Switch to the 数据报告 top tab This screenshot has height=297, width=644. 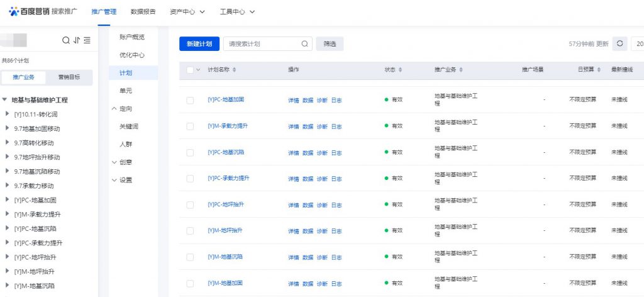point(143,12)
